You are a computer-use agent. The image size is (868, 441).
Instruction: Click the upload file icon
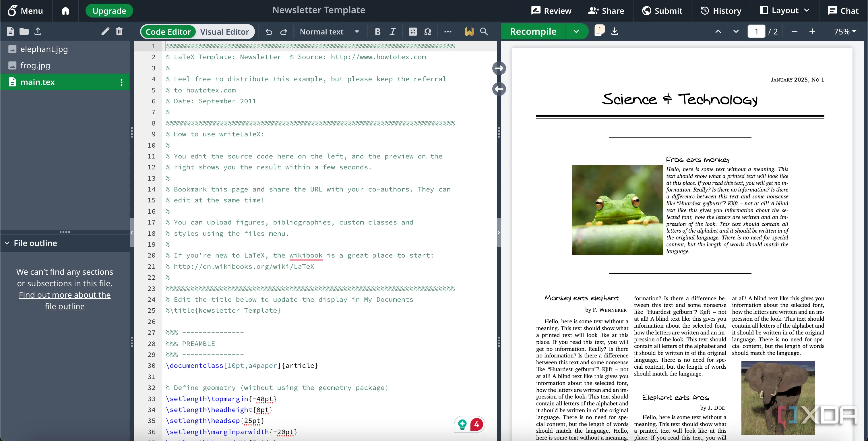coord(38,31)
